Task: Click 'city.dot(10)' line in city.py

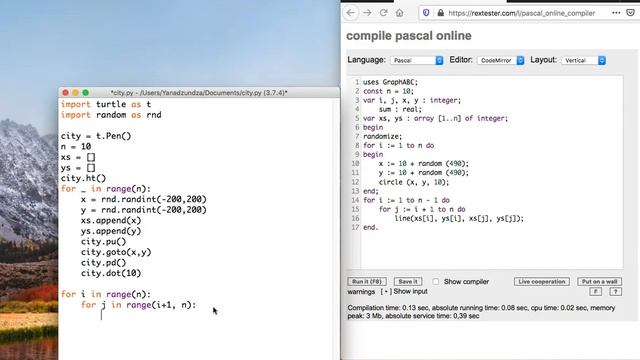Action: (111, 273)
